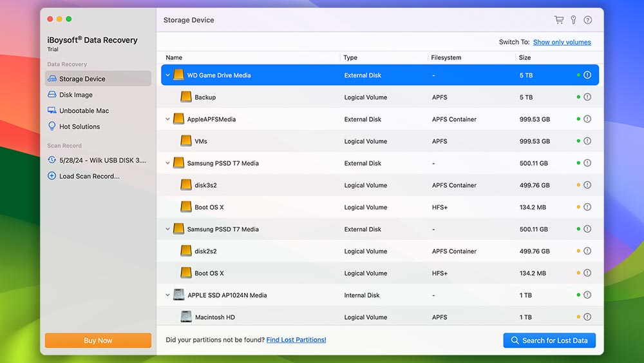Click Search for Lost Data button
The width and height of the screenshot is (644, 363).
(x=549, y=340)
